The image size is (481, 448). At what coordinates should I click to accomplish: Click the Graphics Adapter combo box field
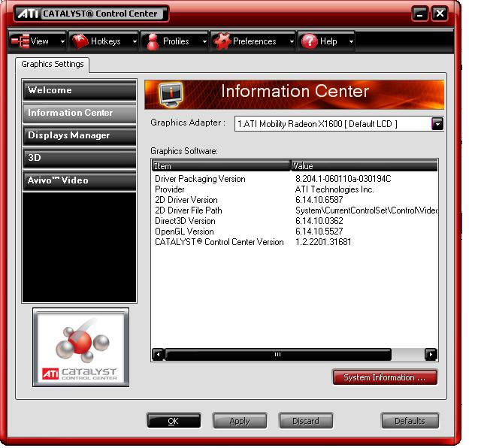tap(339, 124)
